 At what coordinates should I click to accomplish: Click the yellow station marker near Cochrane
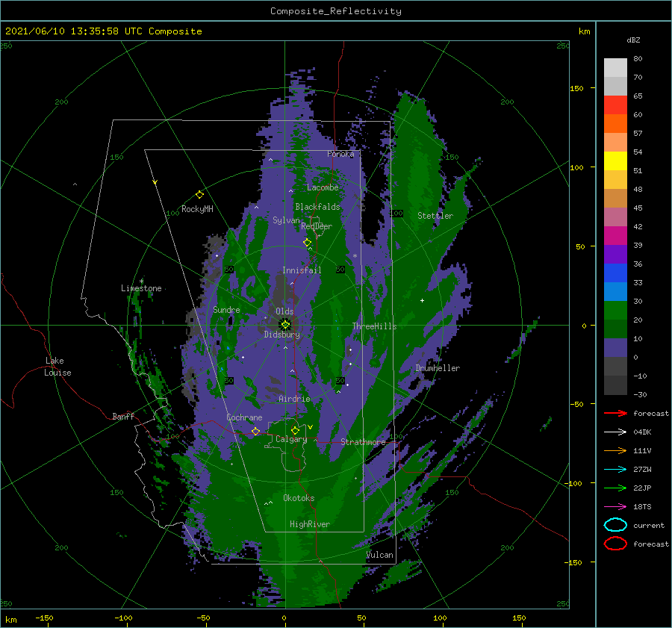coord(255,431)
